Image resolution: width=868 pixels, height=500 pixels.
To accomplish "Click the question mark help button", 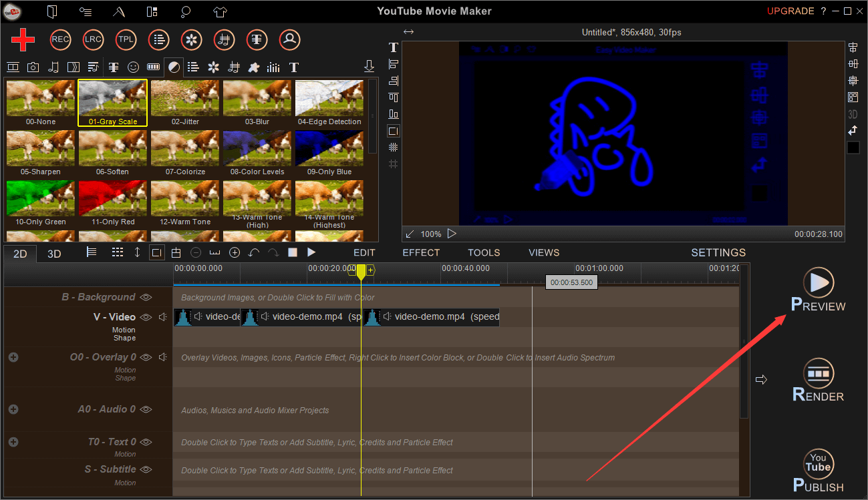I will pyautogui.click(x=823, y=11).
